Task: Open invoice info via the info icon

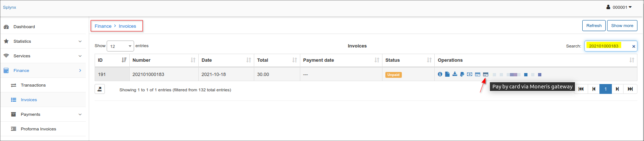Action: 440,74
